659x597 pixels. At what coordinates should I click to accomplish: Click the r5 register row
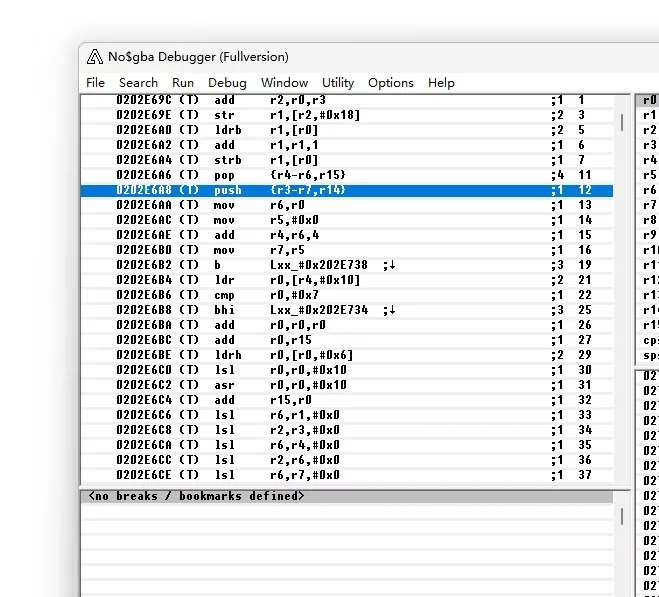pos(649,176)
